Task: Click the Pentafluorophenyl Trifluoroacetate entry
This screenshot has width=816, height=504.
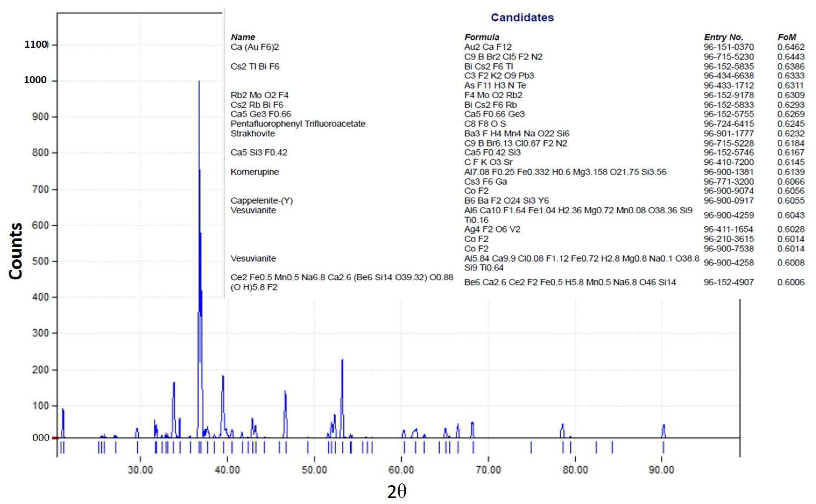Action: coord(298,124)
